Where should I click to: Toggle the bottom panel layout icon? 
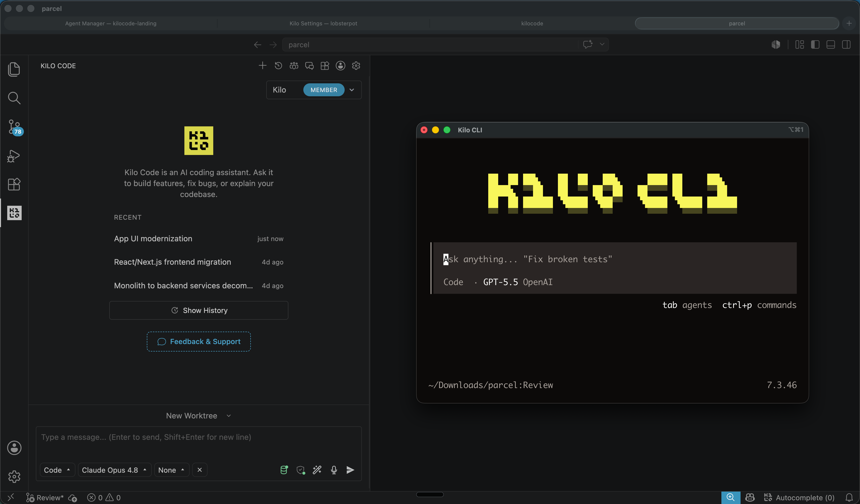pyautogui.click(x=831, y=45)
